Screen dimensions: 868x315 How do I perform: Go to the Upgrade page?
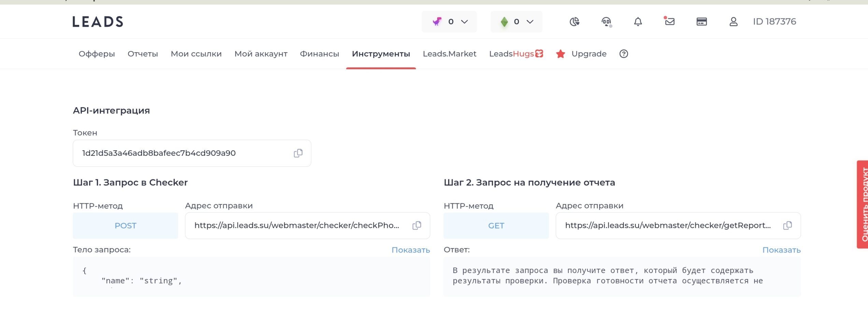[x=588, y=54]
